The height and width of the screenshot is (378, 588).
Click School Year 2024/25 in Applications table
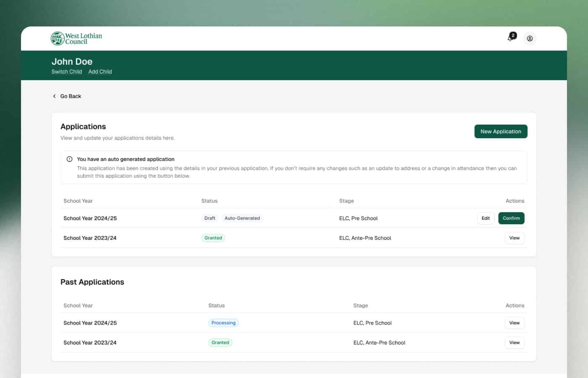point(90,218)
